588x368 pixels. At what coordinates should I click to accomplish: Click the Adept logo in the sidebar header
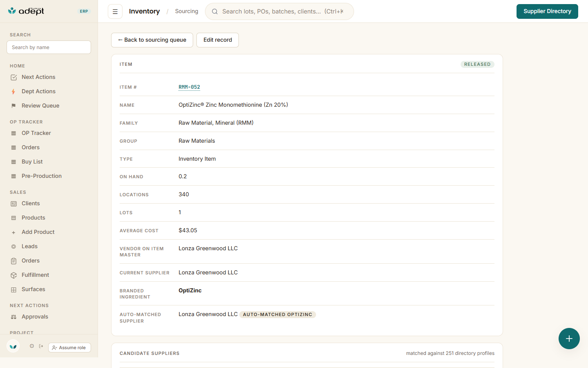click(26, 11)
